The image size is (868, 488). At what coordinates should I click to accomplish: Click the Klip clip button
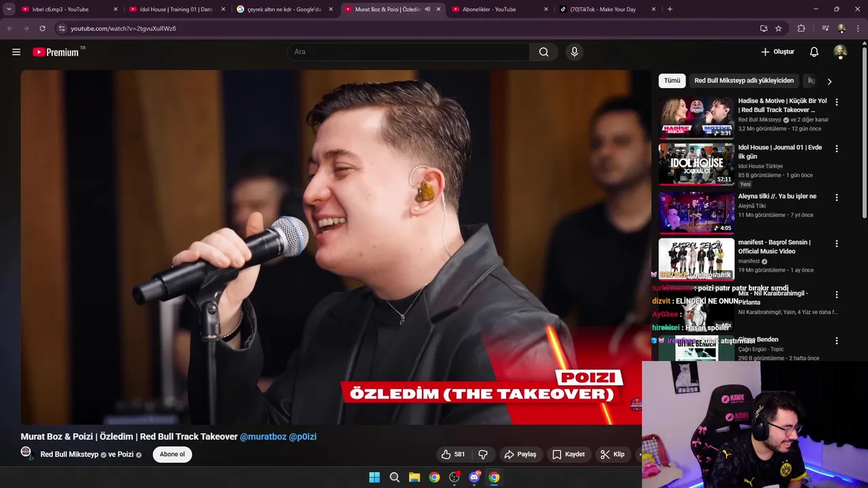tap(612, 454)
